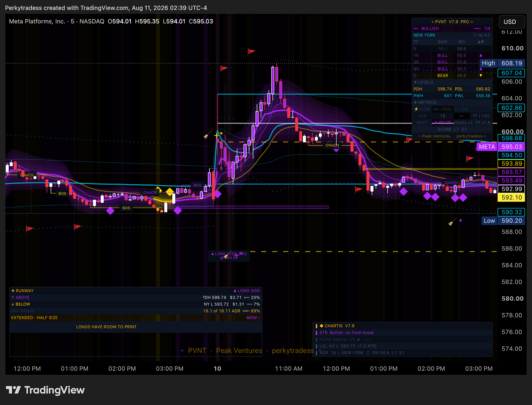Click the red flag left of the session-high candle
The image size is (532, 405).
click(224, 68)
